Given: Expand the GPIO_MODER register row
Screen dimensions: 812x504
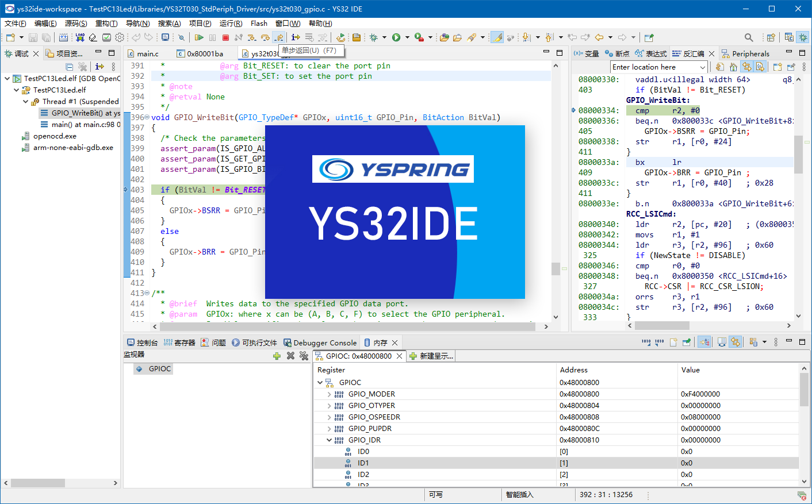Looking at the screenshot, I should point(329,394).
